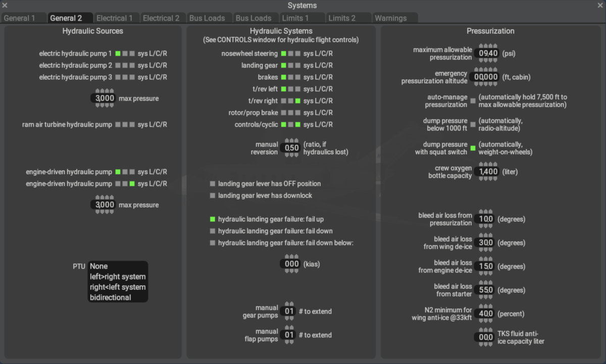Open the Warnings tab
This screenshot has width=606, height=364.
[x=390, y=18]
